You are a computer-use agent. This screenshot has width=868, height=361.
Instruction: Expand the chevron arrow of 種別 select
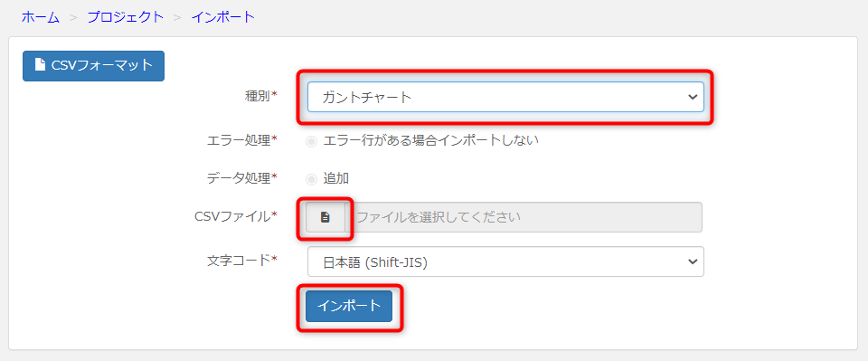click(692, 97)
